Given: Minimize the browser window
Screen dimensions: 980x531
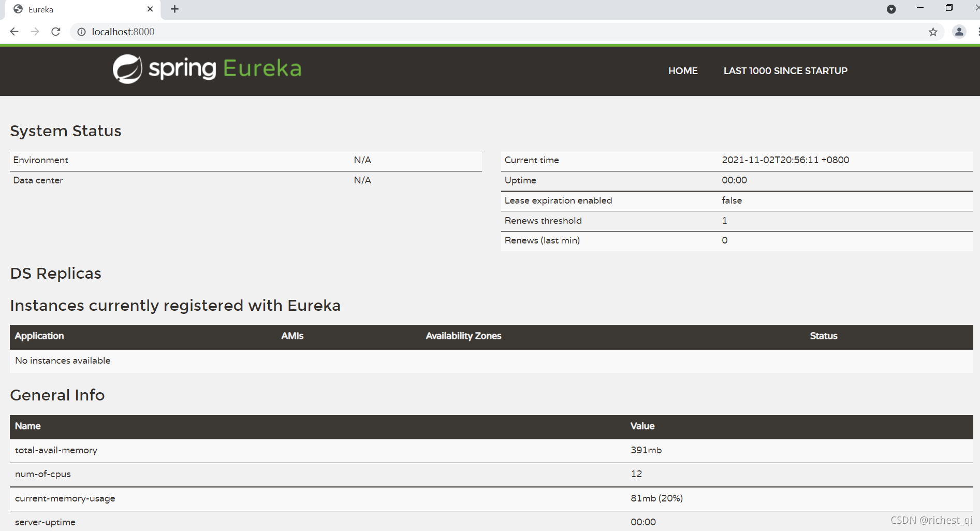Looking at the screenshot, I should pyautogui.click(x=920, y=8).
